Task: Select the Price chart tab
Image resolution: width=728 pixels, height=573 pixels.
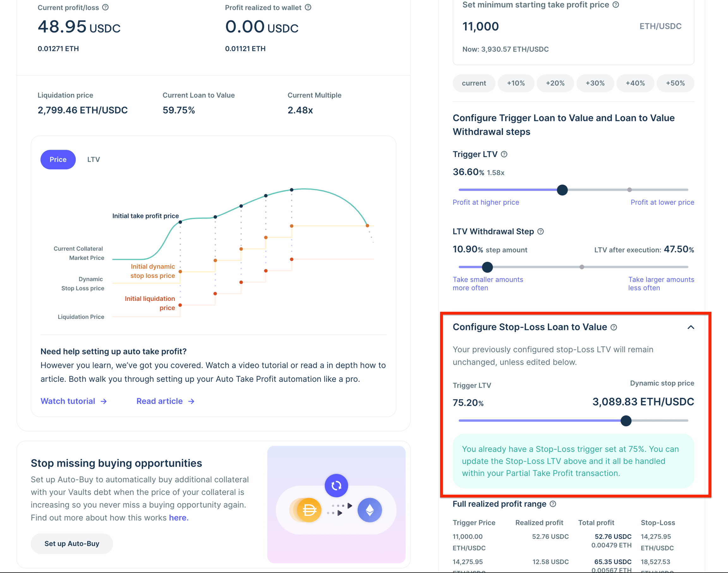Action: point(58,160)
